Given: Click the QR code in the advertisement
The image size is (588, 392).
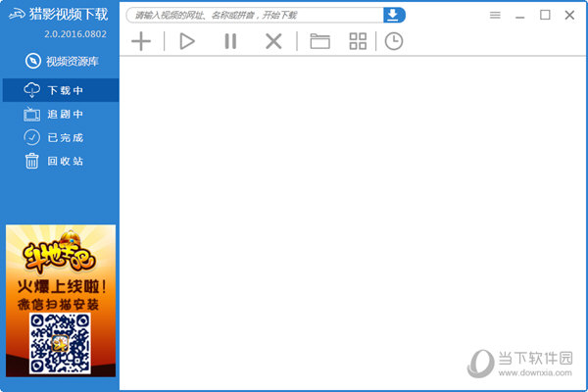Looking at the screenshot, I should tap(60, 343).
